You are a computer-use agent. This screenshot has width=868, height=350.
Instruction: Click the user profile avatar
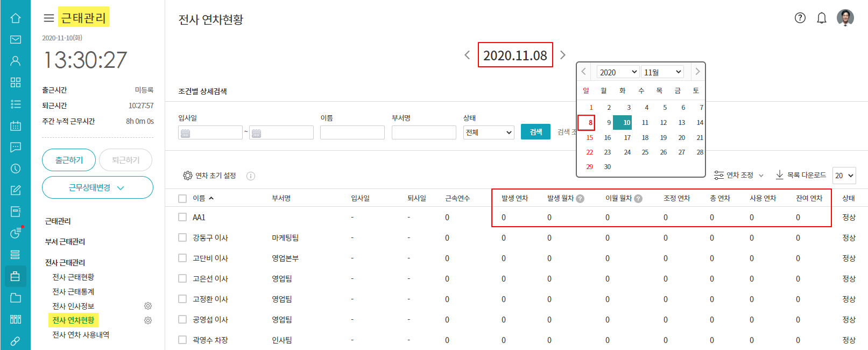(x=845, y=18)
